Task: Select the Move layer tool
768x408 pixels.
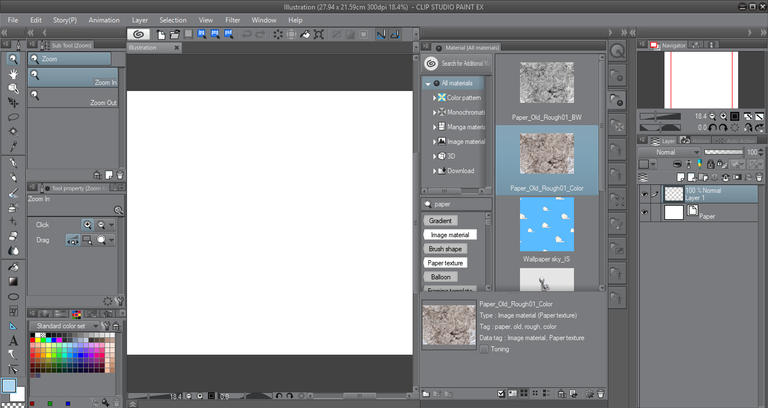Action: 13,103
